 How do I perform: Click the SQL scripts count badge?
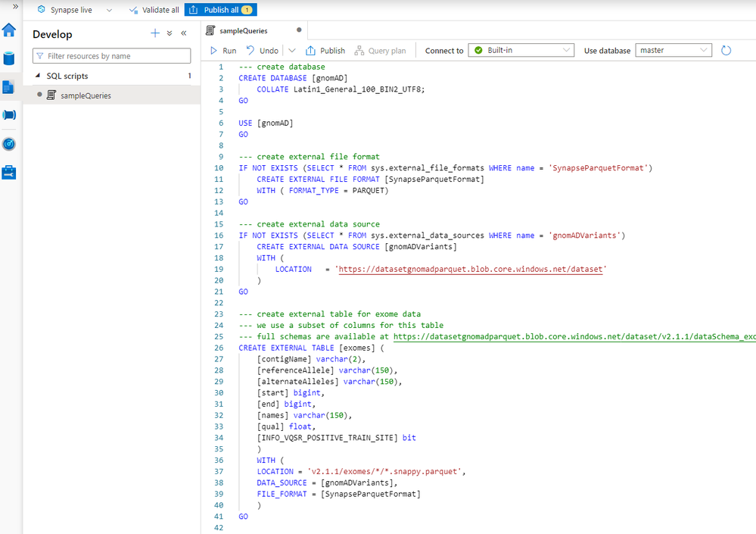pyautogui.click(x=189, y=76)
